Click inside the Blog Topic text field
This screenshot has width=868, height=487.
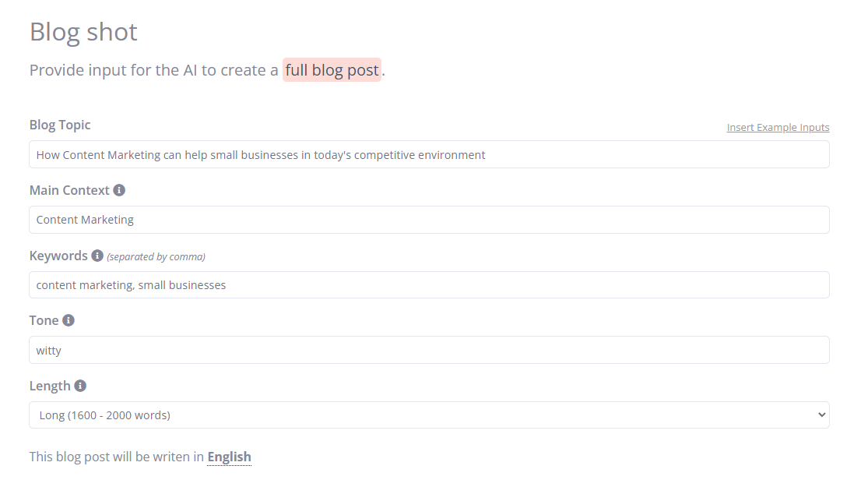click(x=428, y=154)
